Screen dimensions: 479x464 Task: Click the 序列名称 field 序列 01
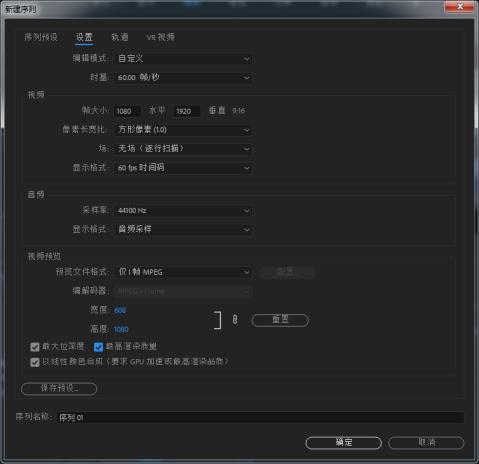click(260, 417)
